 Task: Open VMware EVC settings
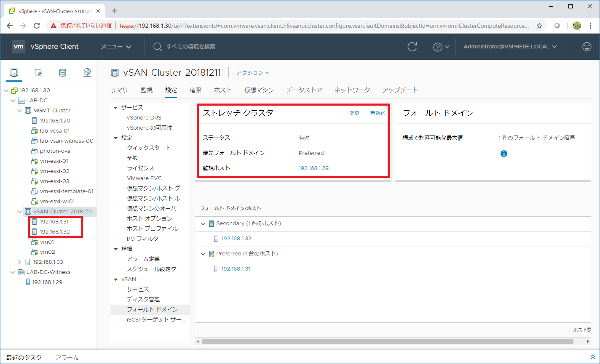144,178
